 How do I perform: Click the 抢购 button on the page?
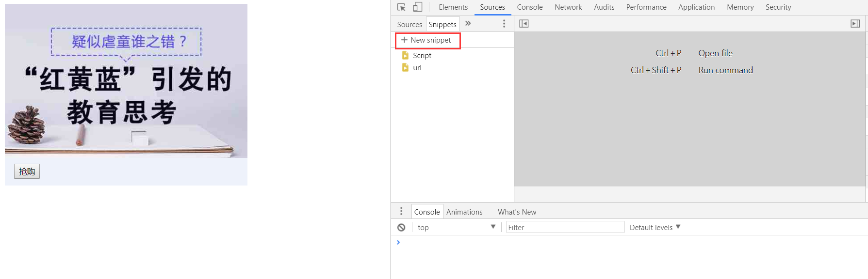coord(27,171)
